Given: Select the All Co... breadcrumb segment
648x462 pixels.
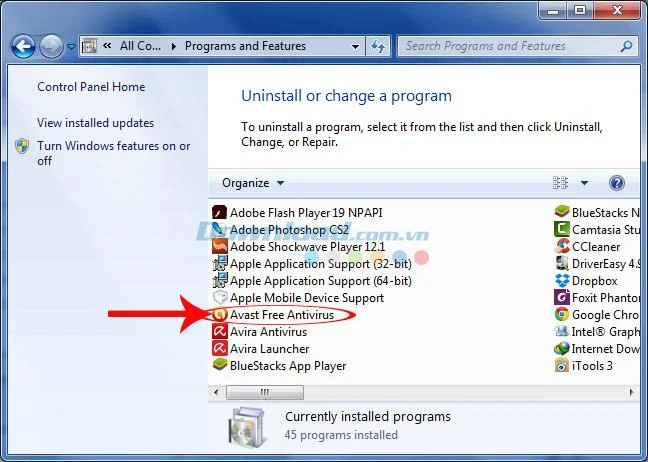Looking at the screenshot, I should click(x=141, y=46).
